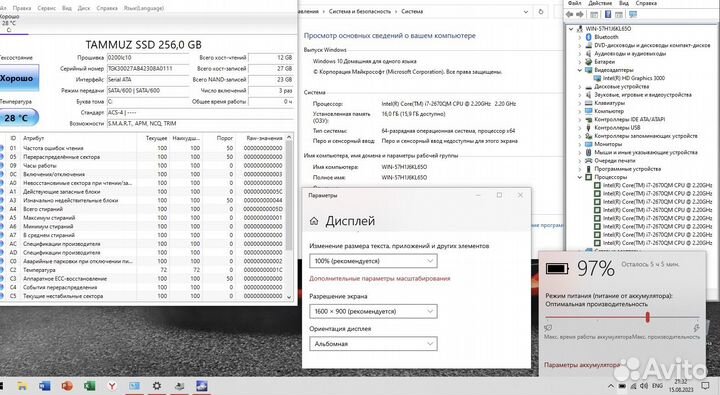Click the volume speaker icon in system tray
This screenshot has height=395, width=720.
(x=644, y=386)
